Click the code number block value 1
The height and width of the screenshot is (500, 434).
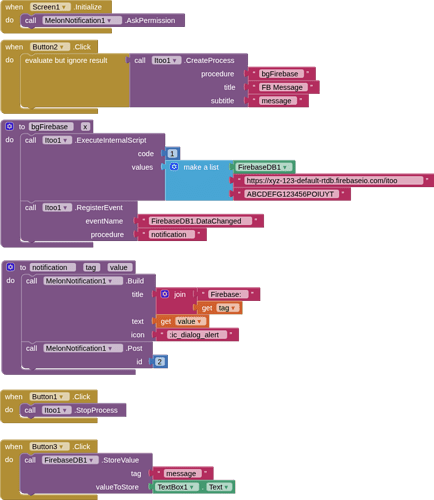point(172,154)
